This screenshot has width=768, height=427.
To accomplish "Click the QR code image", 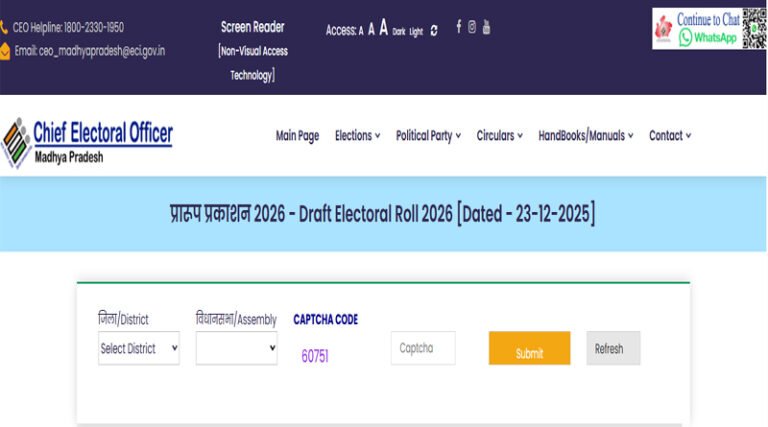I will pyautogui.click(x=753, y=28).
